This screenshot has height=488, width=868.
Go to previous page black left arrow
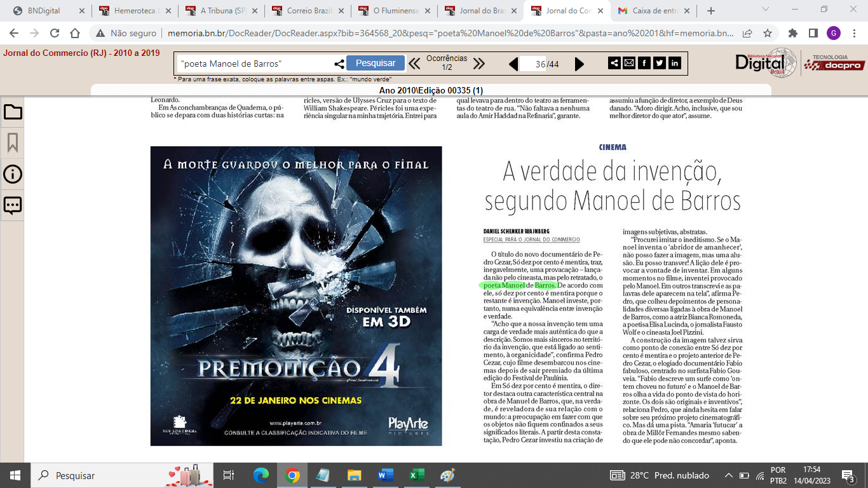(x=513, y=64)
